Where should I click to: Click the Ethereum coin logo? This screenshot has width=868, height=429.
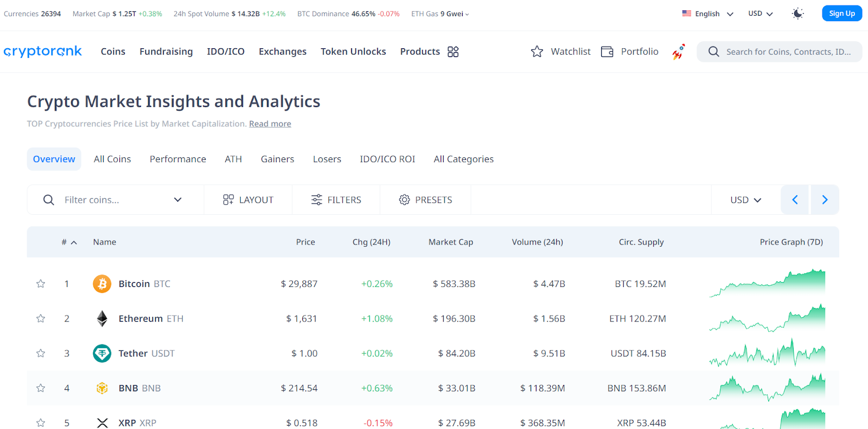coord(102,318)
